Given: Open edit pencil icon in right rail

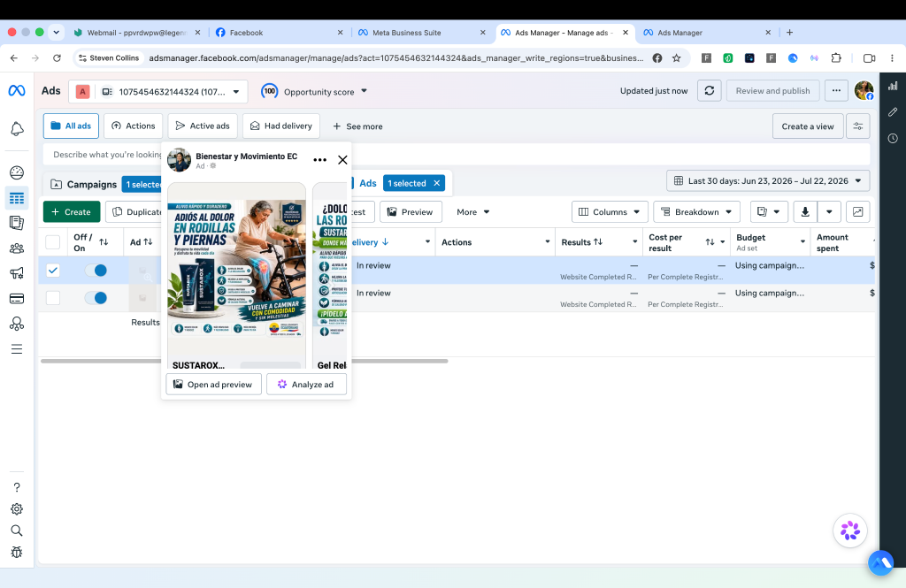Looking at the screenshot, I should [x=893, y=112].
